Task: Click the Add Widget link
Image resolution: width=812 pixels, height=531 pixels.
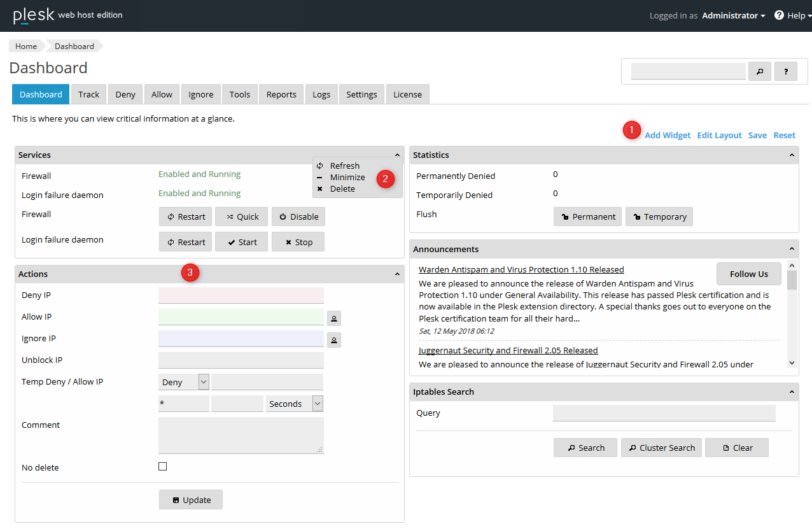Action: (x=668, y=135)
